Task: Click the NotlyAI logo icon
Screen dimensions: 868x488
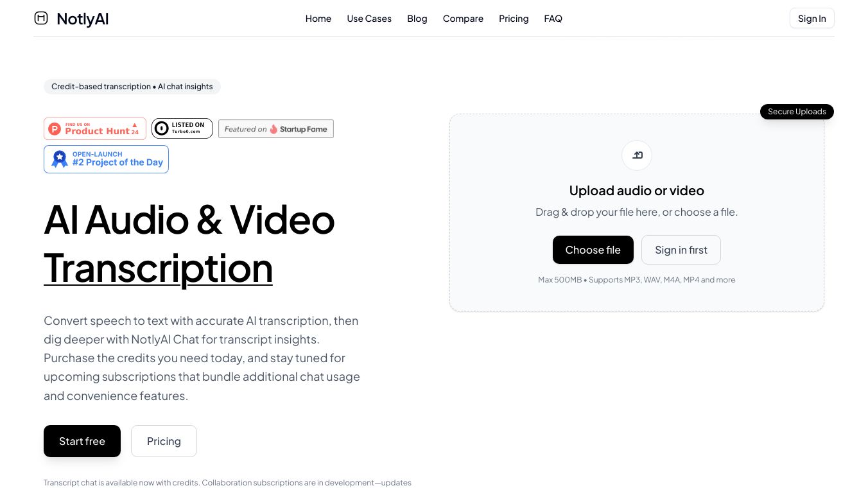Action: [41, 18]
